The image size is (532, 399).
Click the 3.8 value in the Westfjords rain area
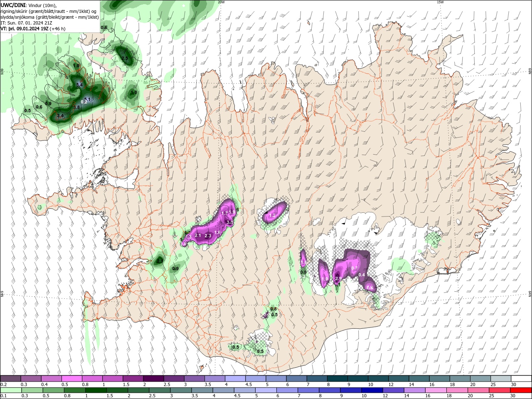76,107
